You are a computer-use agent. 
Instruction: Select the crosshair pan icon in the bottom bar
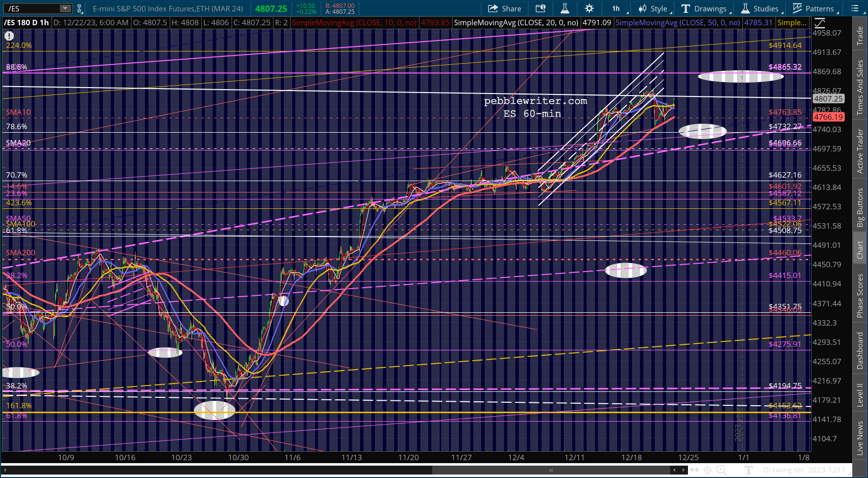point(707,470)
